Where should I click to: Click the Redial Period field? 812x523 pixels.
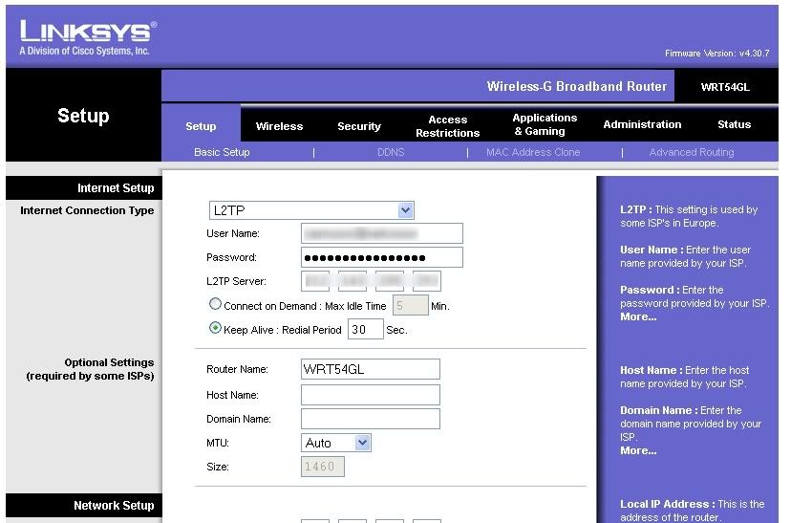pyautogui.click(x=365, y=329)
